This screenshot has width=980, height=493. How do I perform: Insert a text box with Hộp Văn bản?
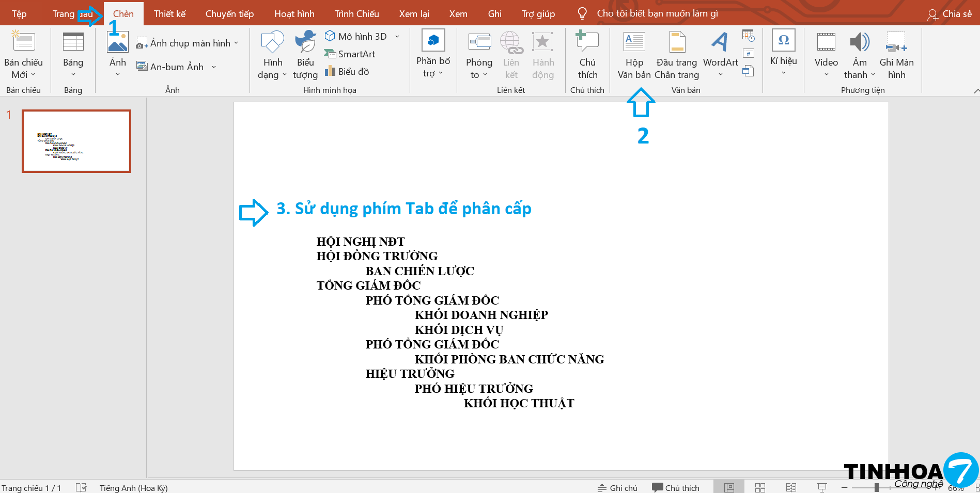(634, 55)
